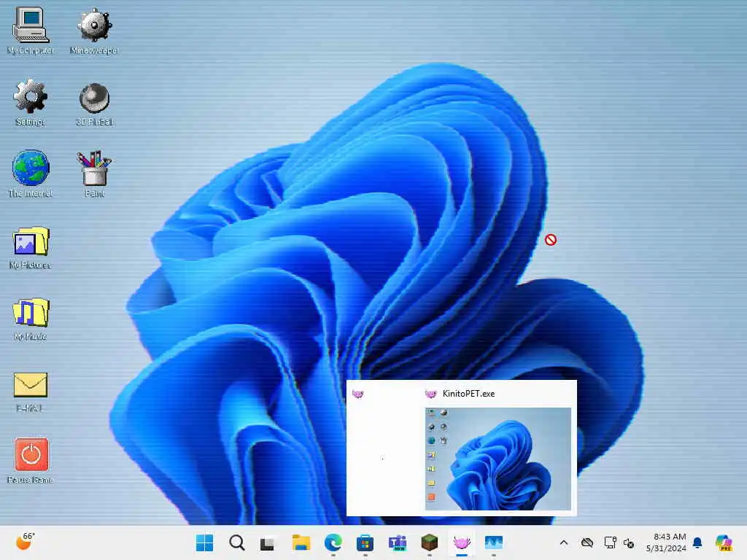Open the Windows Start menu
The width and height of the screenshot is (747, 560).
205,542
